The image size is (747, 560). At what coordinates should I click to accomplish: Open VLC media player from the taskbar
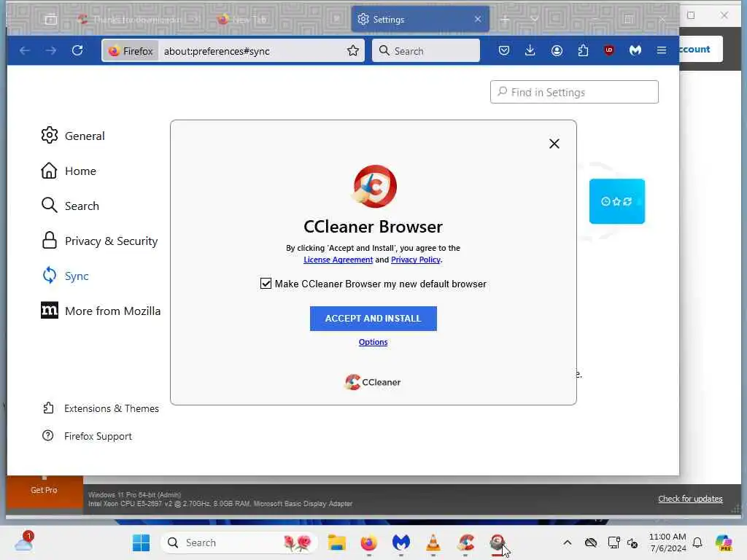click(433, 542)
